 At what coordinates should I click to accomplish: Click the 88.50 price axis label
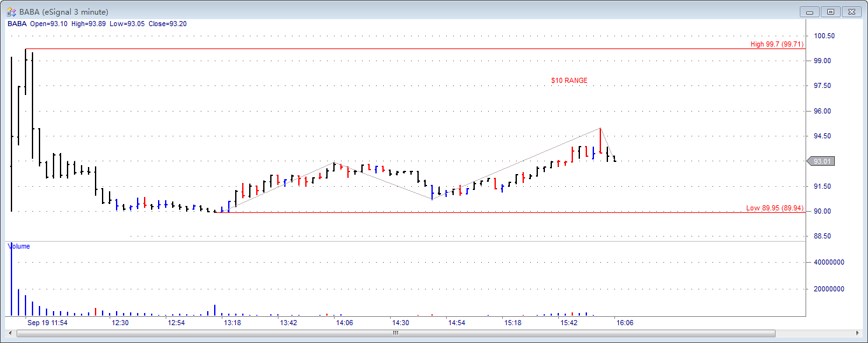click(823, 236)
